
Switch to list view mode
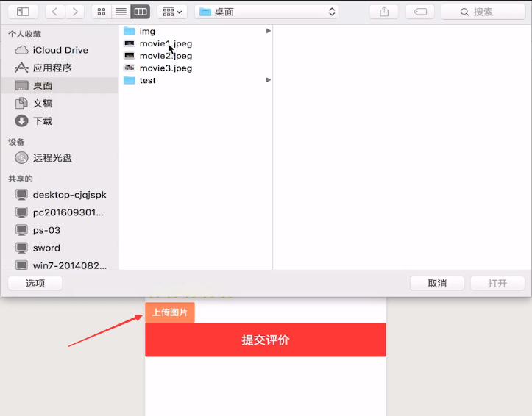(121, 12)
